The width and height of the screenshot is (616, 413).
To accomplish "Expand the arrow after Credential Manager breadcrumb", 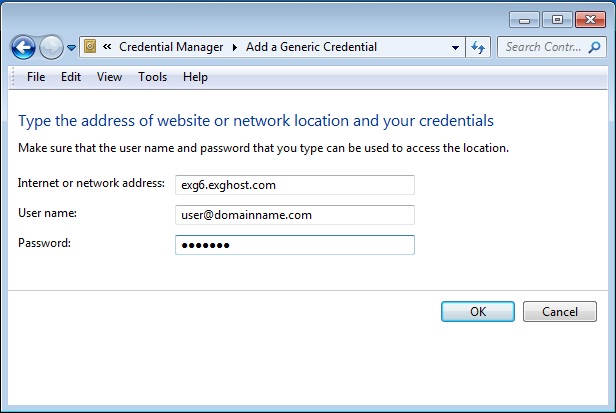I will coord(235,48).
